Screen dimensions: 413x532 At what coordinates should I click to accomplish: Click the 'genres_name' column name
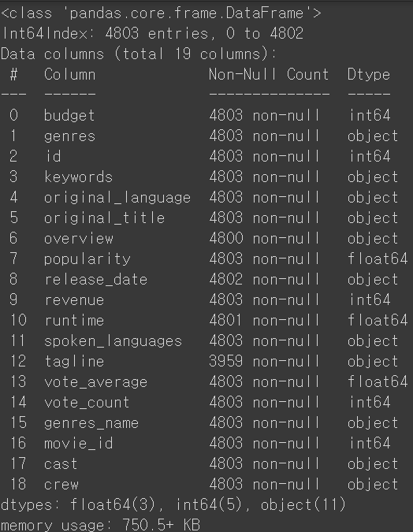coord(91,423)
